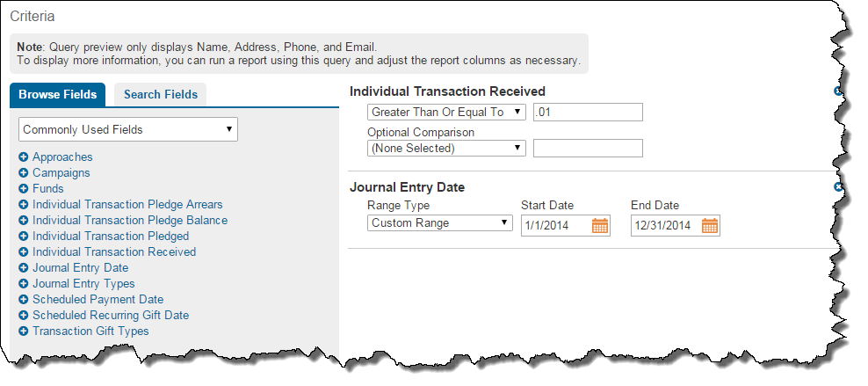The image size is (868, 386).
Task: Switch to the Search Fields tab
Action: tap(161, 95)
